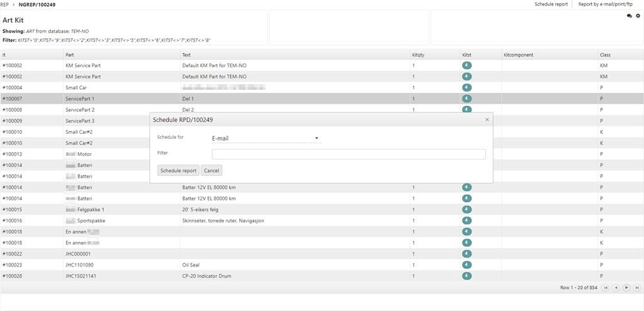
Task: Sort by the Part column header
Action: click(70, 55)
